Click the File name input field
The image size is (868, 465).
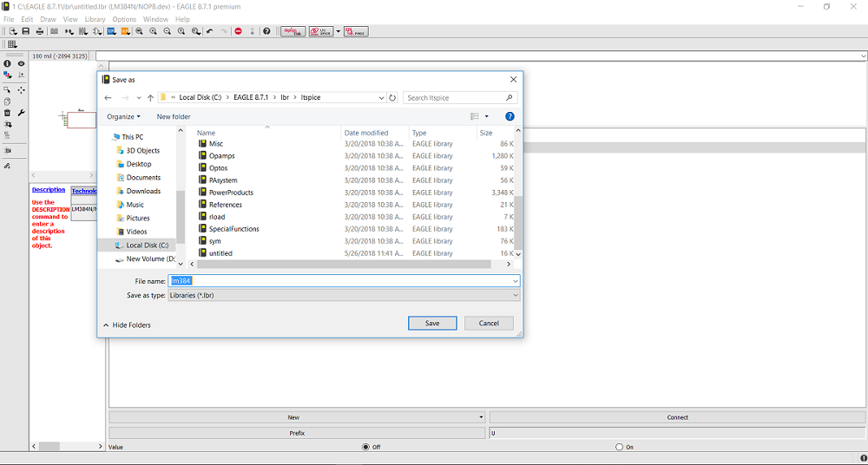click(344, 281)
